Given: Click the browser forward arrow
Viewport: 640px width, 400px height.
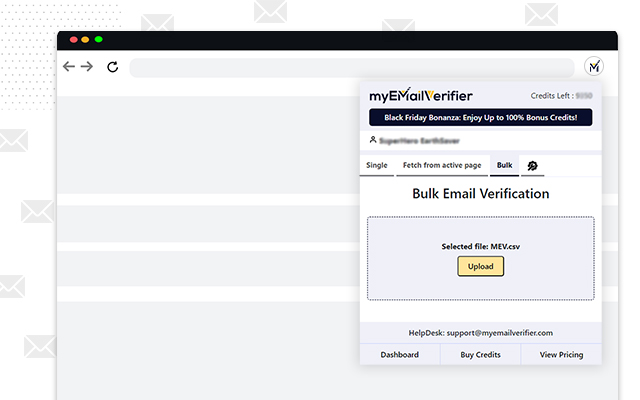Looking at the screenshot, I should coord(87,67).
